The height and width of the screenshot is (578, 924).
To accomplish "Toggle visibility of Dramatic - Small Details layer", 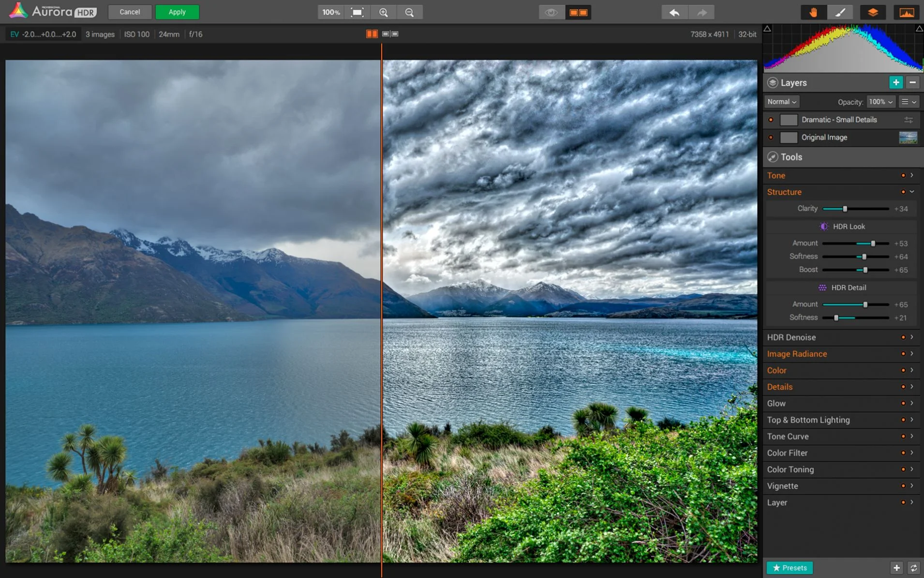I will [x=771, y=120].
